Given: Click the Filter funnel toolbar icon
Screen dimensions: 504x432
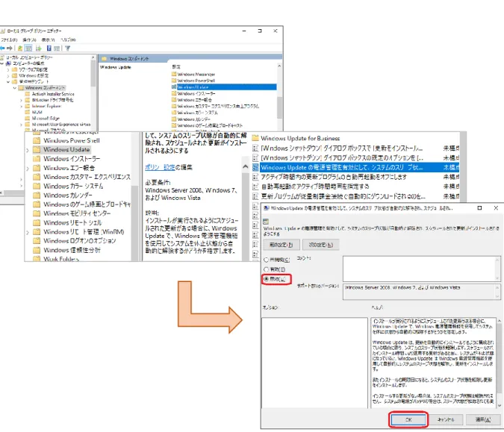Looking at the screenshot, I should coord(67,48).
